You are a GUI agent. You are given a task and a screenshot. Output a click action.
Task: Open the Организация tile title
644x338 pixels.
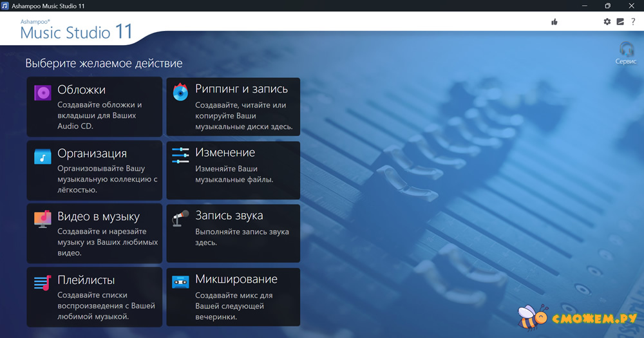pos(92,153)
